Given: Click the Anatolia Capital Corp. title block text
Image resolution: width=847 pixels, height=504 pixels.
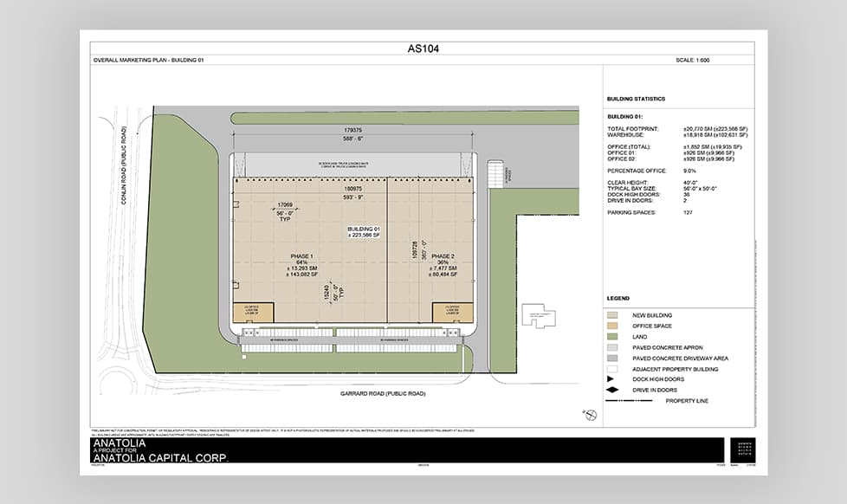Looking at the screenshot, I should click(x=161, y=457).
